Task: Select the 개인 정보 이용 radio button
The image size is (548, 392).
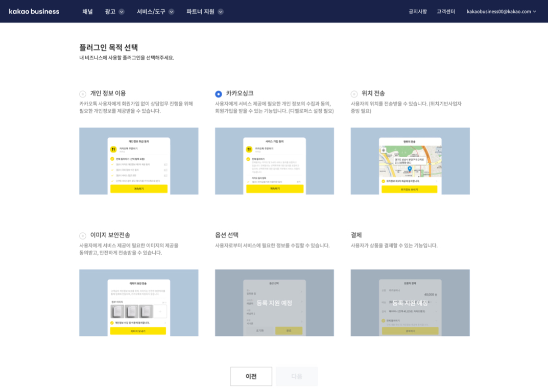Action: 83,94
